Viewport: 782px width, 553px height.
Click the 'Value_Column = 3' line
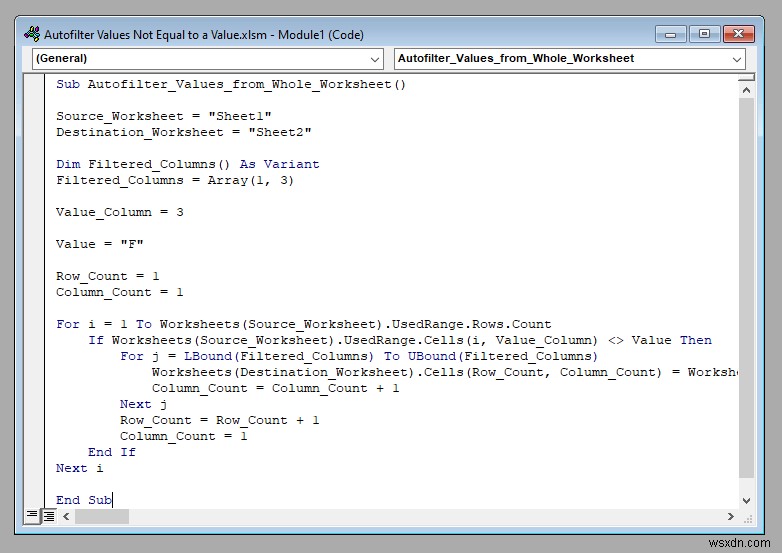(120, 212)
